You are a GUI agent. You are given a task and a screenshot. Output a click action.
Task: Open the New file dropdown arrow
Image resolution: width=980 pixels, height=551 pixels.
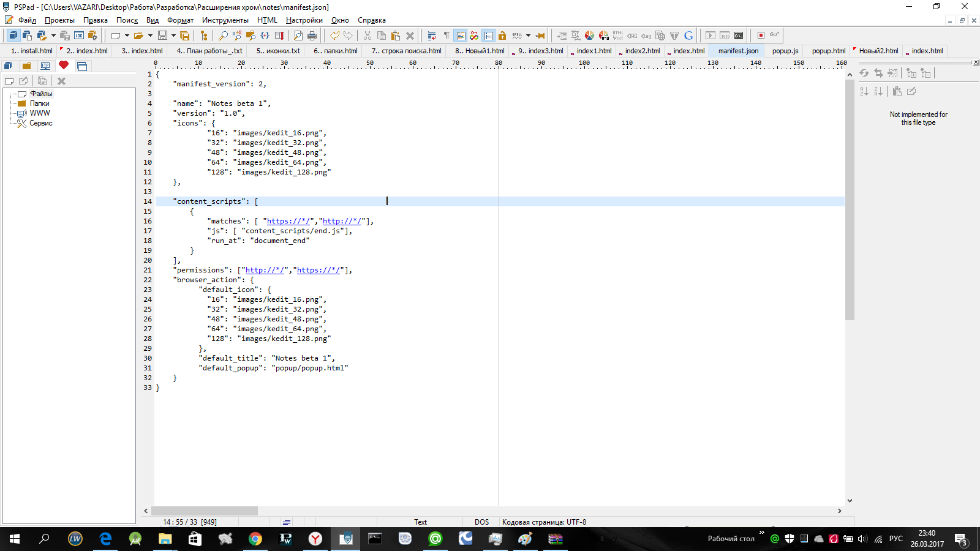(x=127, y=36)
